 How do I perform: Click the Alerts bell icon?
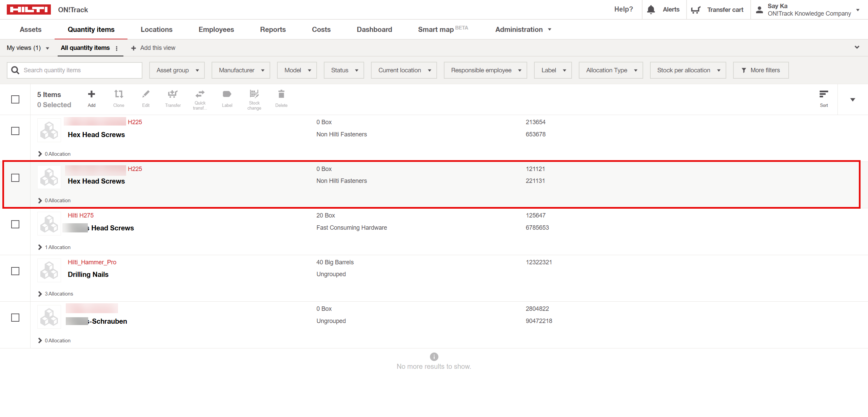click(x=651, y=10)
